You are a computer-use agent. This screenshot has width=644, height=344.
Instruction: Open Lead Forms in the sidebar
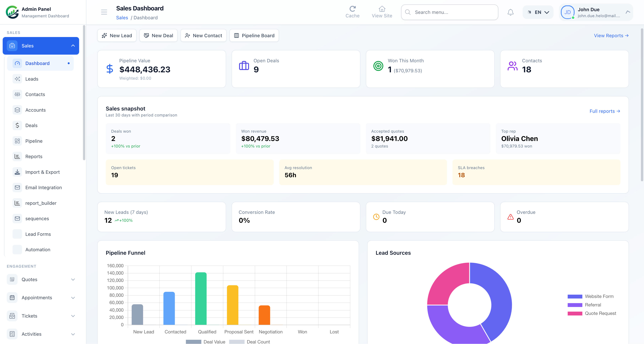pyautogui.click(x=40, y=234)
